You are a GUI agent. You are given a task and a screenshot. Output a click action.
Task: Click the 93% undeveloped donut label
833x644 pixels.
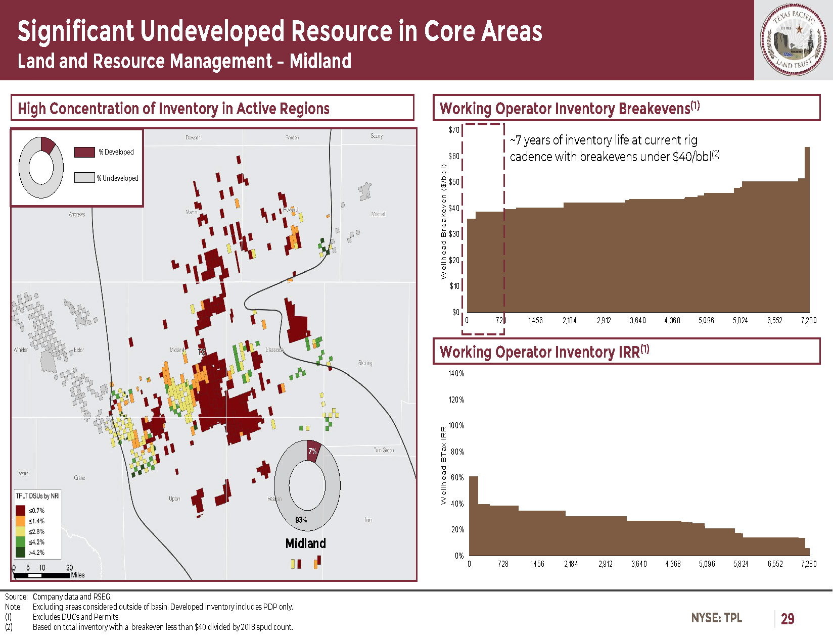coord(301,520)
